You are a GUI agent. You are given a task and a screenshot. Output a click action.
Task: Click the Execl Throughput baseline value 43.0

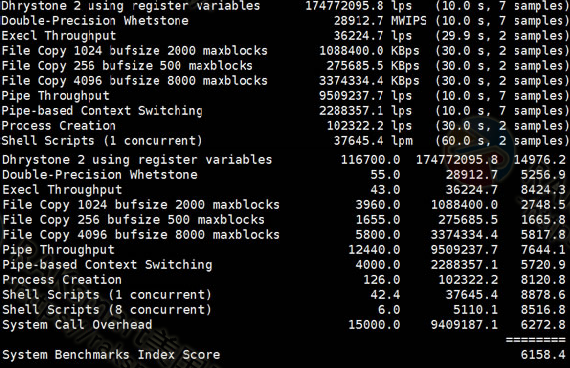[x=385, y=189]
